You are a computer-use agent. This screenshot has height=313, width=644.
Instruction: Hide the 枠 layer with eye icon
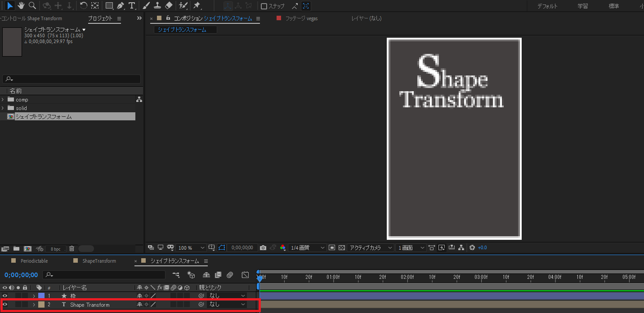coord(5,295)
